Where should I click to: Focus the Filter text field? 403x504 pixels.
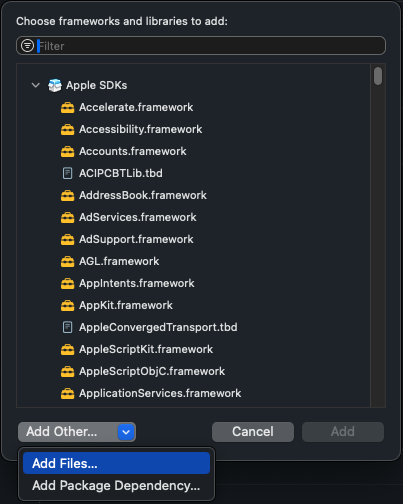point(201,46)
